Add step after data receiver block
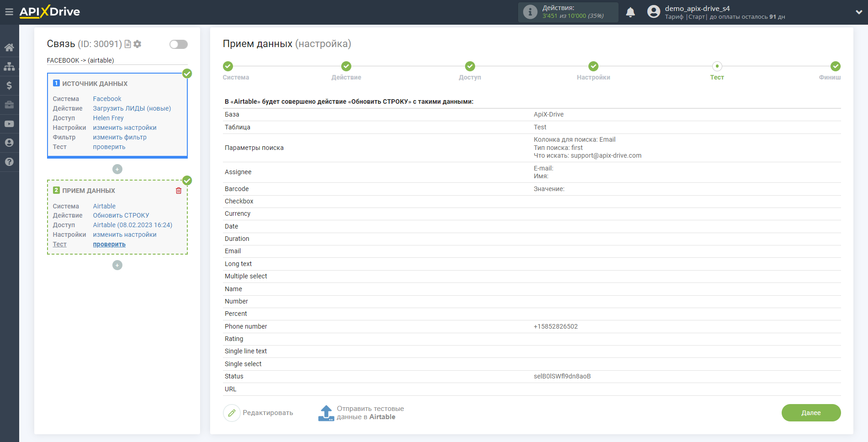 pyautogui.click(x=117, y=265)
